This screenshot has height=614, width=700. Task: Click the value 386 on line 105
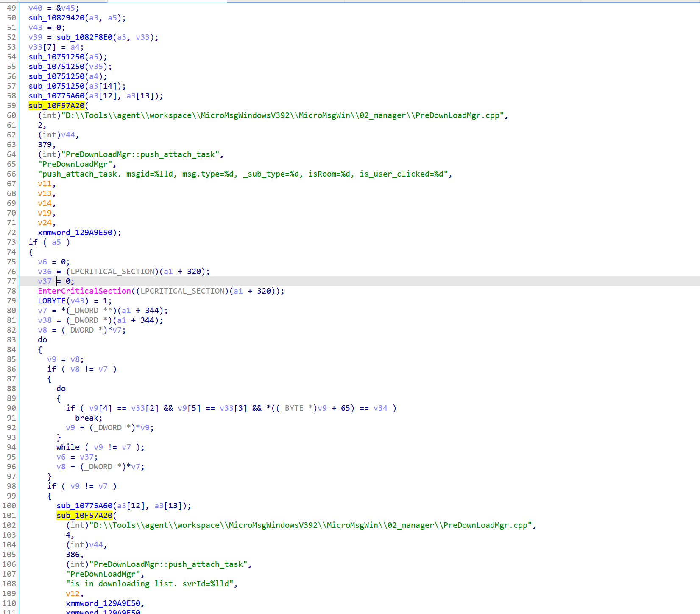click(73, 555)
